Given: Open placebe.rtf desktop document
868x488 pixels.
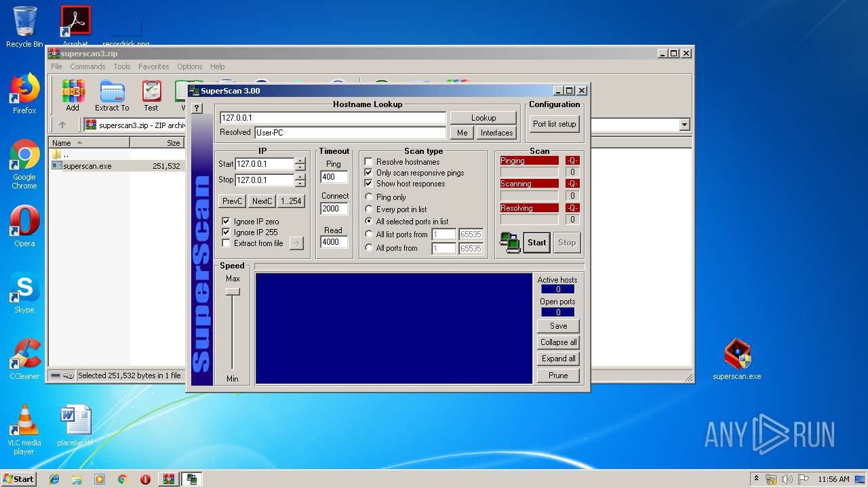Looking at the screenshot, I should click(75, 426).
